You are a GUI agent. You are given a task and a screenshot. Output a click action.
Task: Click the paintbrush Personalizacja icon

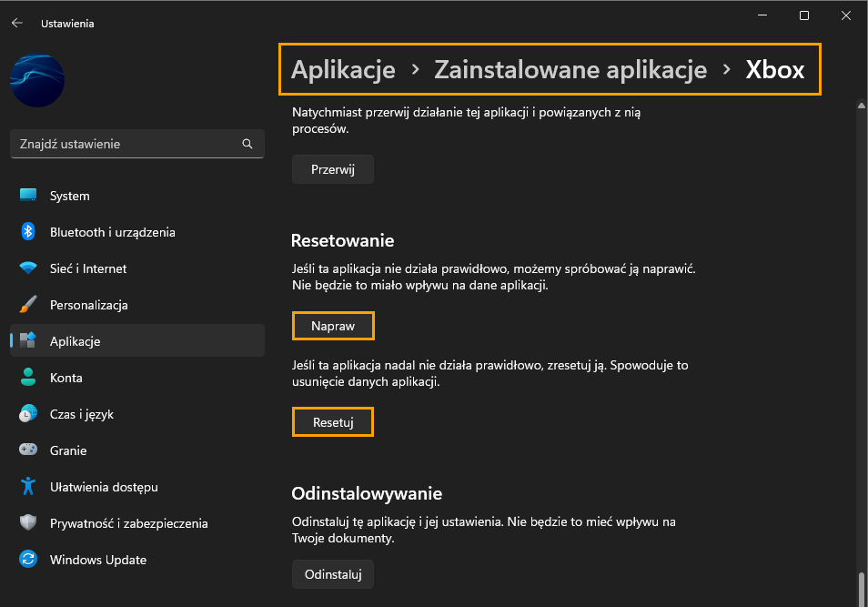tap(28, 304)
